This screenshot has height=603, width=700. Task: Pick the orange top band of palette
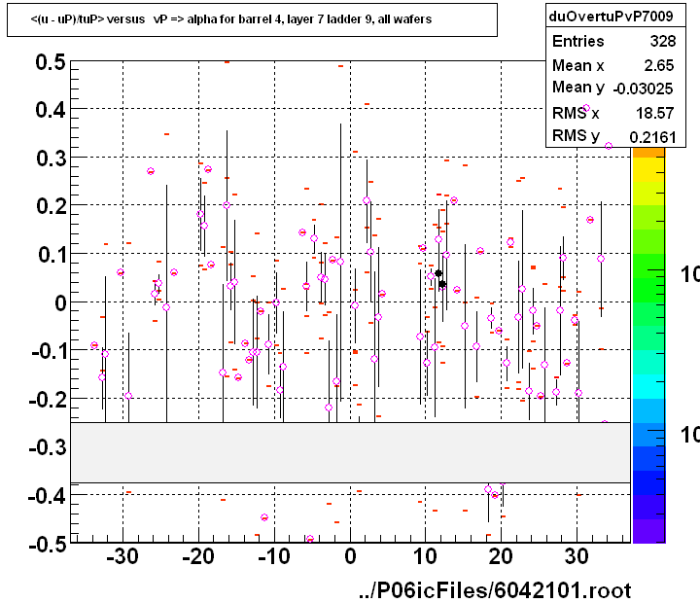[648, 153]
